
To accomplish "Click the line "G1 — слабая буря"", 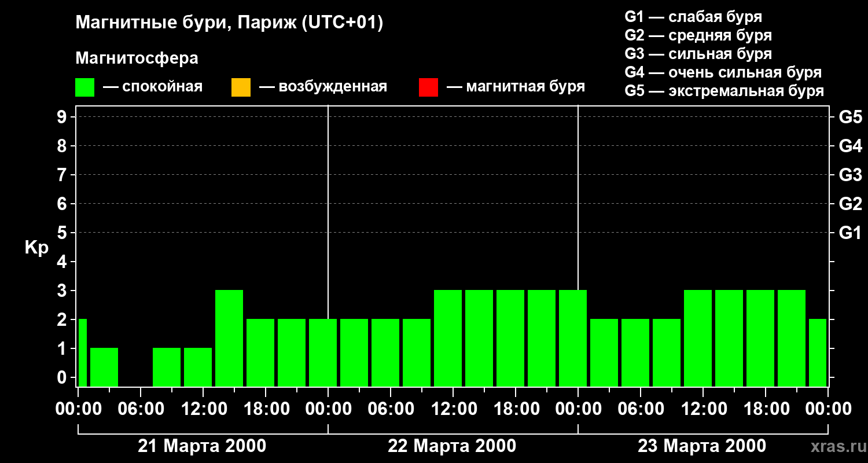I will (x=693, y=17).
